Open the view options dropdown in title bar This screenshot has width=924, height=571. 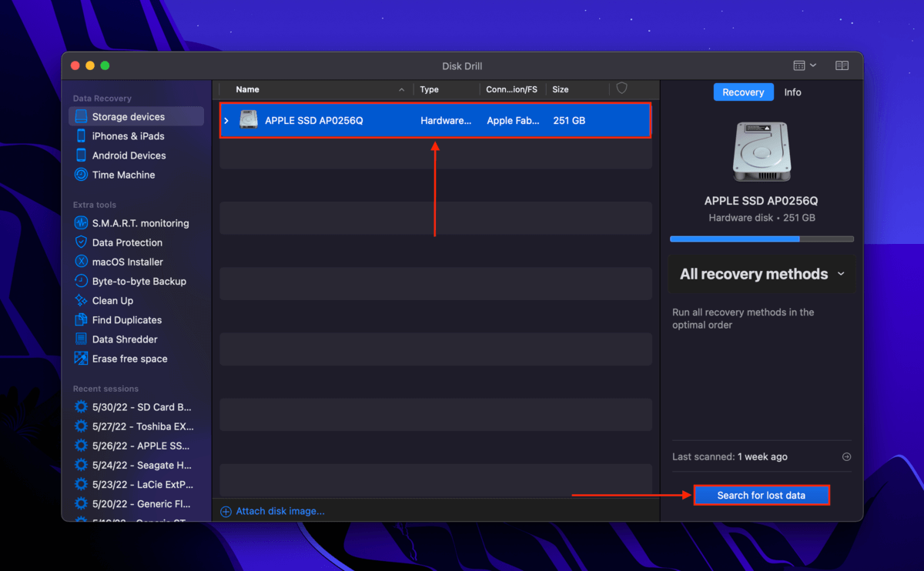[x=805, y=66]
